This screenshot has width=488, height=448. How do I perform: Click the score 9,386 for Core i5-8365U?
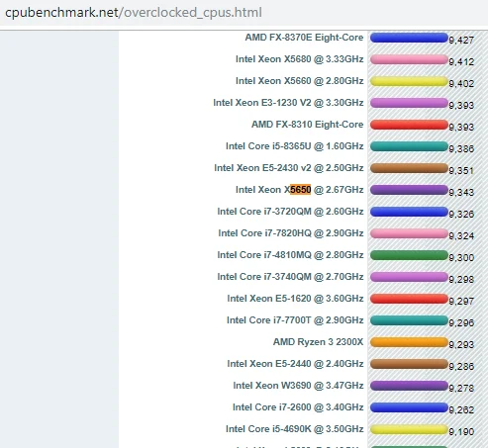[x=461, y=149]
